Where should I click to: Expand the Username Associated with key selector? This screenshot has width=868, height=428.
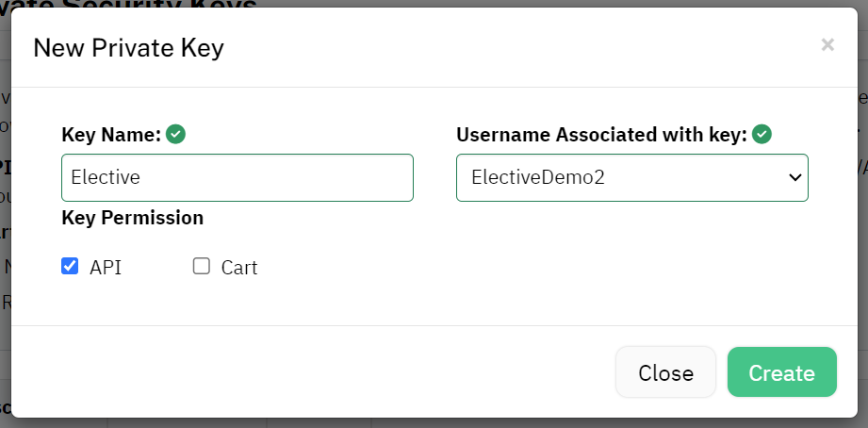click(631, 178)
